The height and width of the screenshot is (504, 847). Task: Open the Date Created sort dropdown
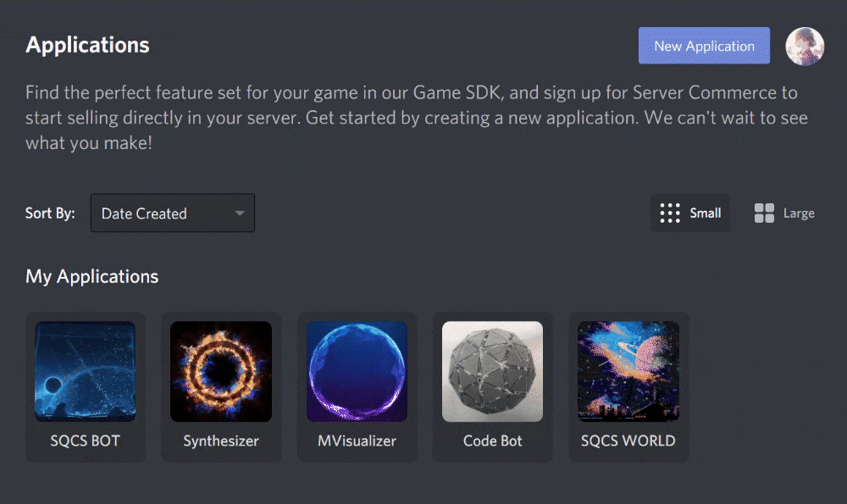172,213
